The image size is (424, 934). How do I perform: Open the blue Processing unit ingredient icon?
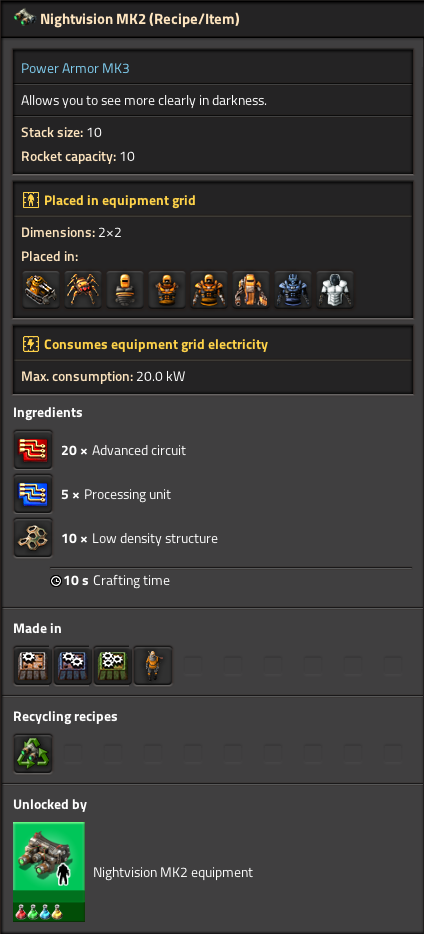click(x=33, y=494)
